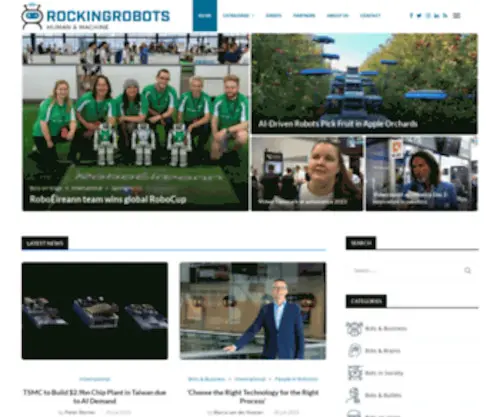Click the Bots & Business tag above second article
Viewport: 500px width, 417px height.
point(206,379)
